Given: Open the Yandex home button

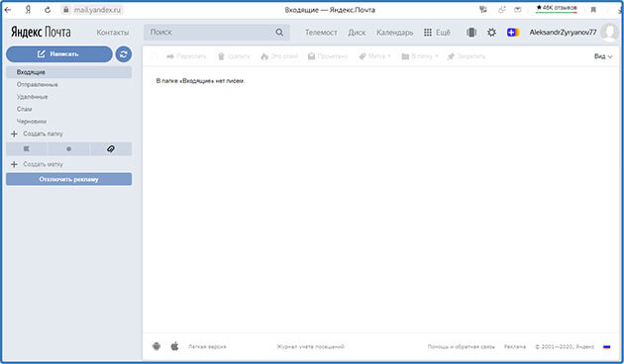Looking at the screenshot, I should pos(28,10).
